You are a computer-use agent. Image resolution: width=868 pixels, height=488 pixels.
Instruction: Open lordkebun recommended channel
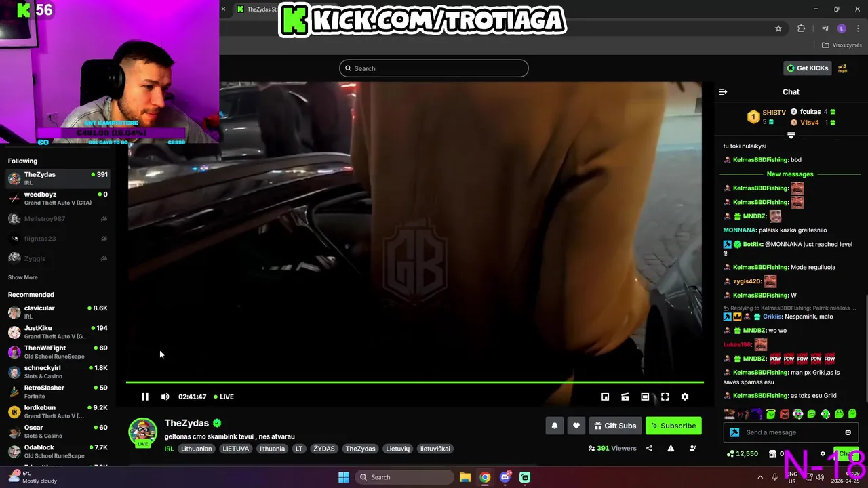tap(58, 411)
